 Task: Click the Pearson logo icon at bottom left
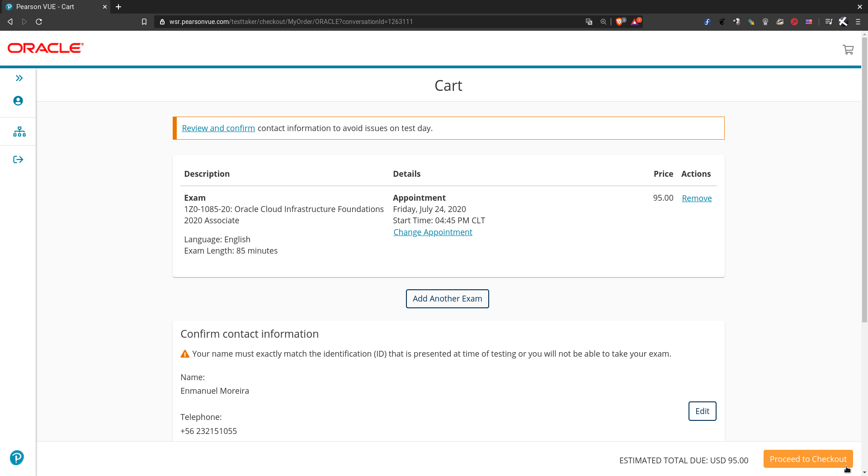click(x=17, y=457)
